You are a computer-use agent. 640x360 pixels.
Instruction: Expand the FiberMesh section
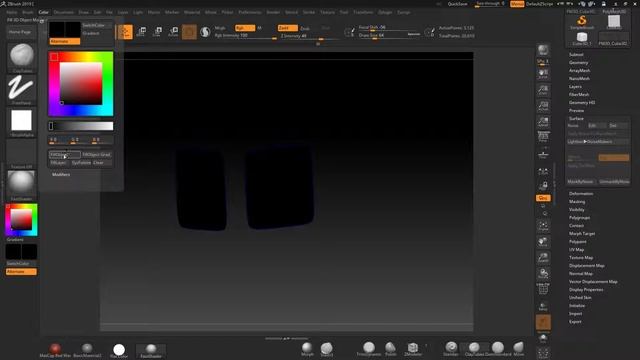[x=579, y=94]
